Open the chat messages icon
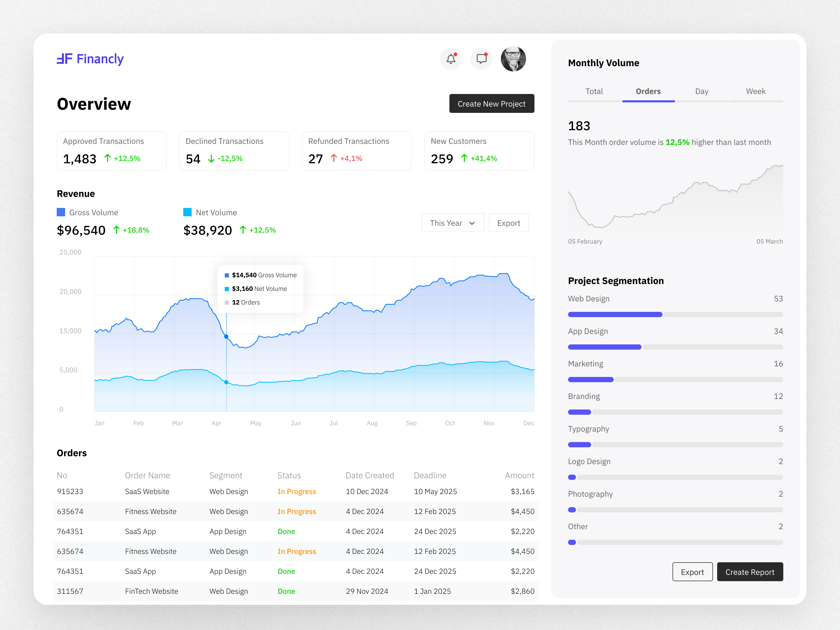840x630 pixels. click(481, 59)
